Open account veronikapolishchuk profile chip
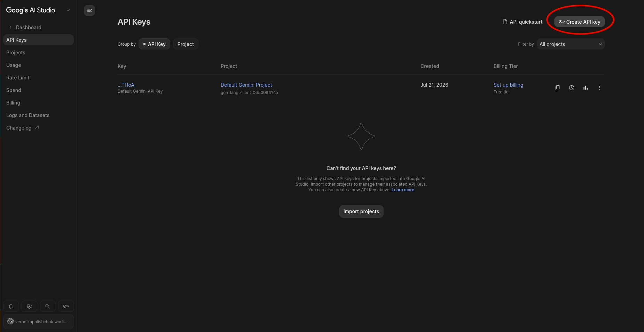This screenshot has width=644, height=332. [38, 322]
